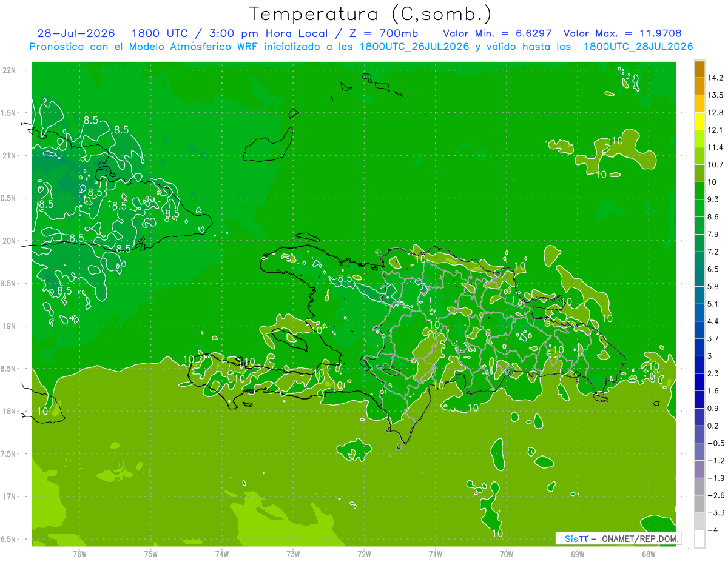Click the 'Temperatura (C,somb.)' chart title
The width and height of the screenshot is (728, 562).
pyautogui.click(x=370, y=13)
